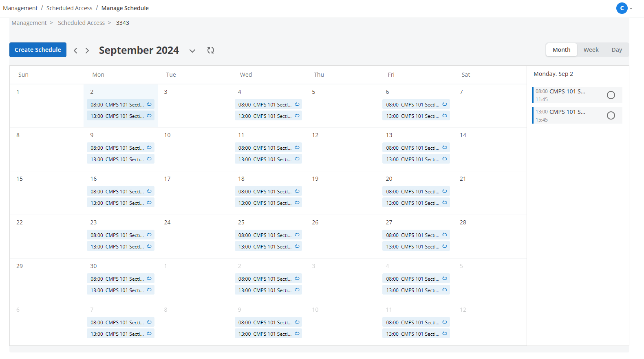Select the 13:00 event radio in side panel
This screenshot has width=644, height=359.
(x=611, y=115)
